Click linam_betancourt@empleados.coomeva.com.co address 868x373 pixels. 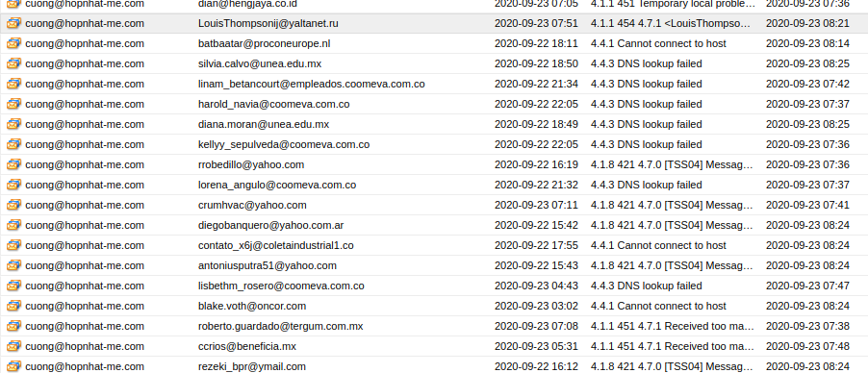pyautogui.click(x=311, y=85)
